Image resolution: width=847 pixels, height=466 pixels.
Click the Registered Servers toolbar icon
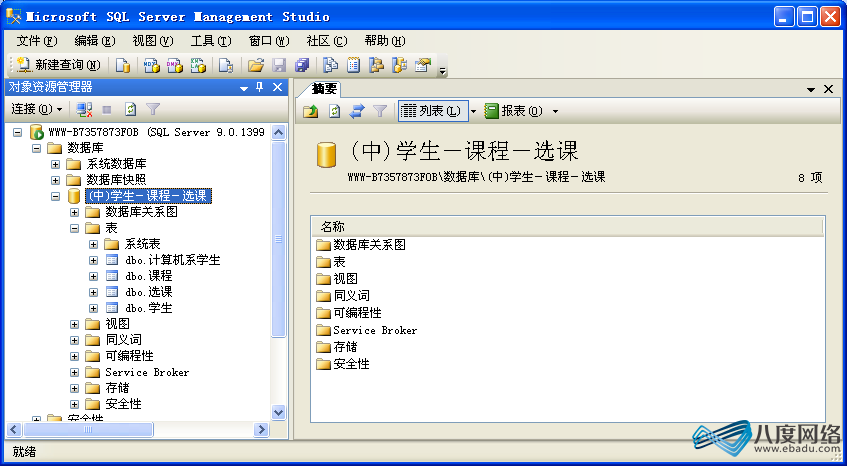click(x=330, y=66)
